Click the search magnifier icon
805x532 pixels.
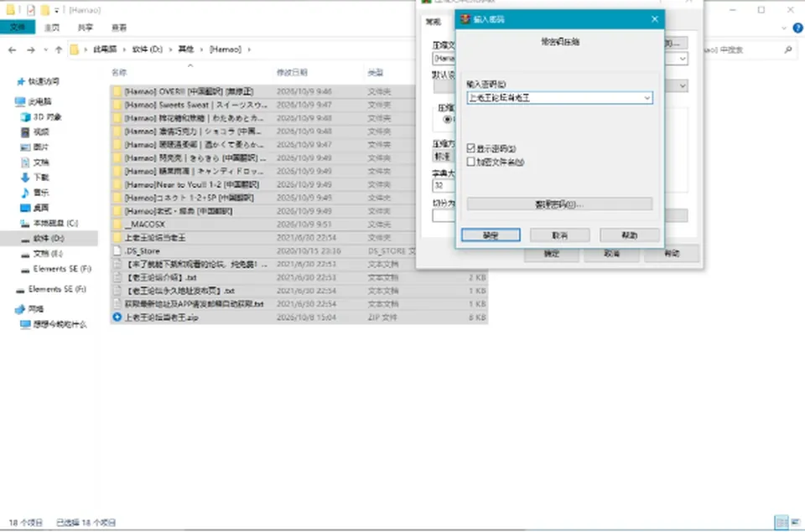pyautogui.click(x=788, y=49)
